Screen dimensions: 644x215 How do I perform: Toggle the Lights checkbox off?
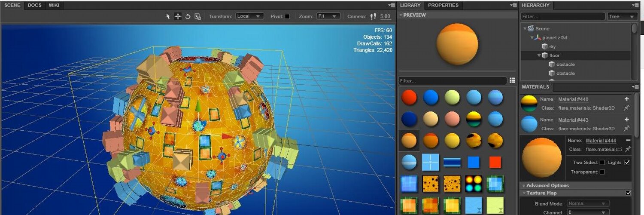click(627, 162)
